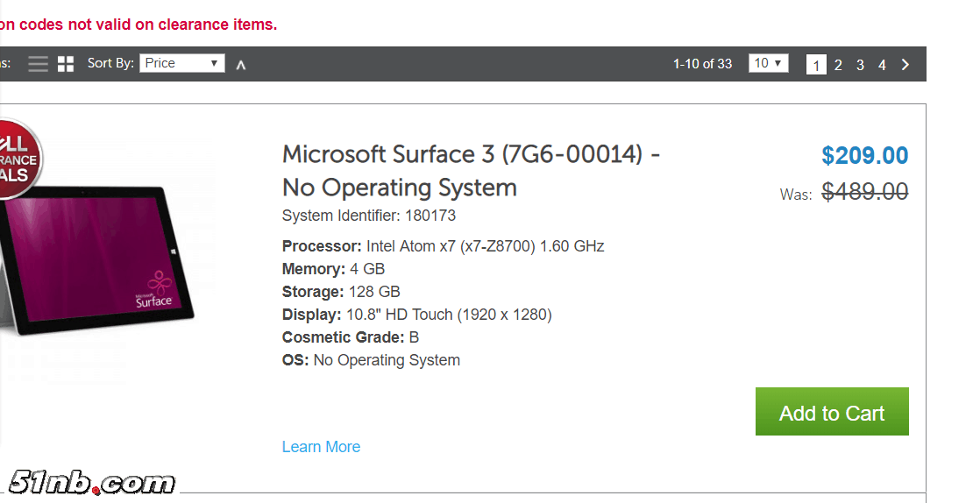Go to results page 2
The image size is (980, 503).
coord(838,65)
